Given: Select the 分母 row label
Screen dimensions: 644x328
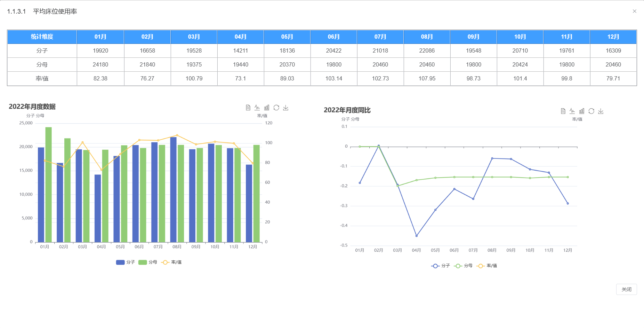Looking at the screenshot, I should pyautogui.click(x=42, y=64).
